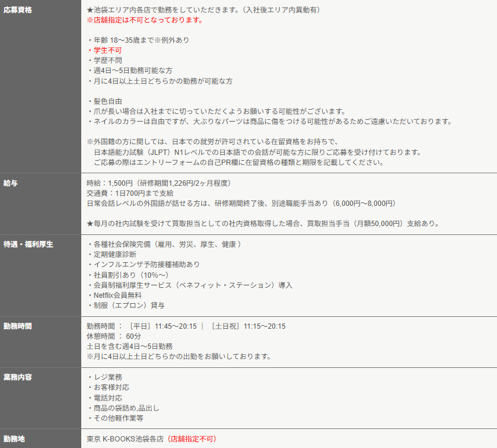Image resolution: width=497 pixels, height=448 pixels.
Task: Click the 定期健康診断 line
Action: (x=112, y=255)
